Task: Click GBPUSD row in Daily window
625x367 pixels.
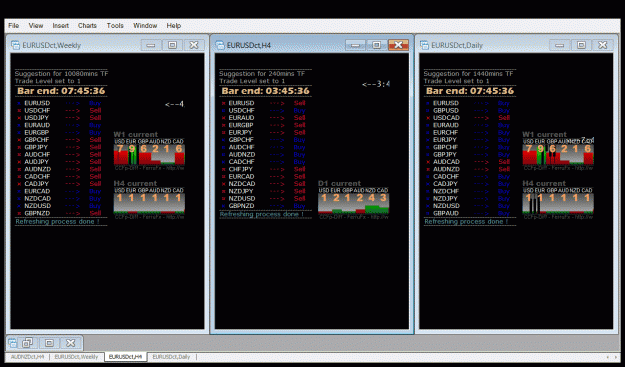Action: coord(468,110)
